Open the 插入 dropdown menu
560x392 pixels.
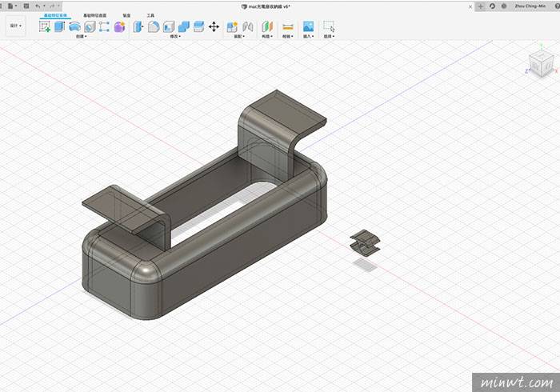[x=308, y=36]
